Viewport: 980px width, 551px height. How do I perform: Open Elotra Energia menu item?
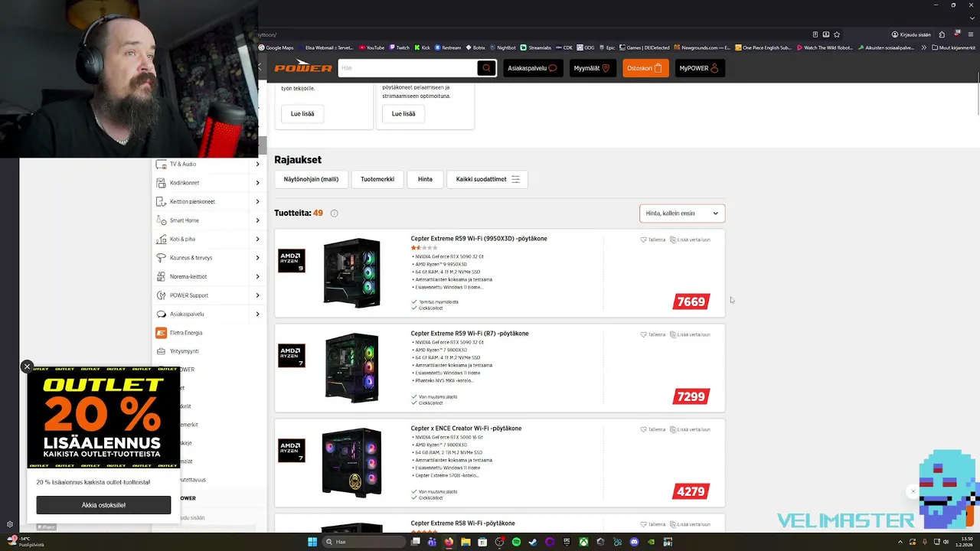[186, 333]
